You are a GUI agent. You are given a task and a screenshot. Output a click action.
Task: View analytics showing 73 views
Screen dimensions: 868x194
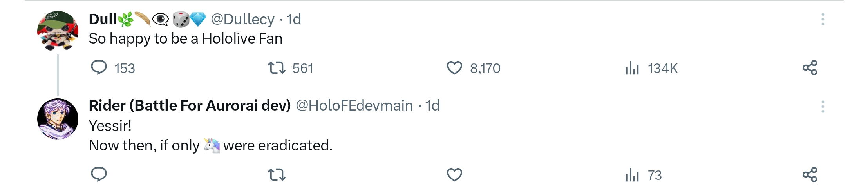pos(632,175)
